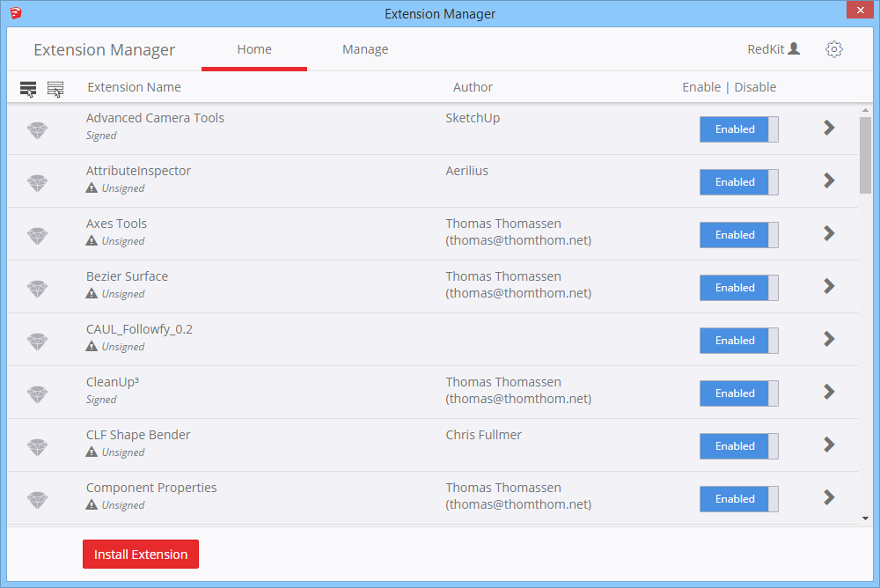Image resolution: width=880 pixels, height=588 pixels.
Task: Expand details for CAUL_Followfy_0.2
Action: [829, 339]
